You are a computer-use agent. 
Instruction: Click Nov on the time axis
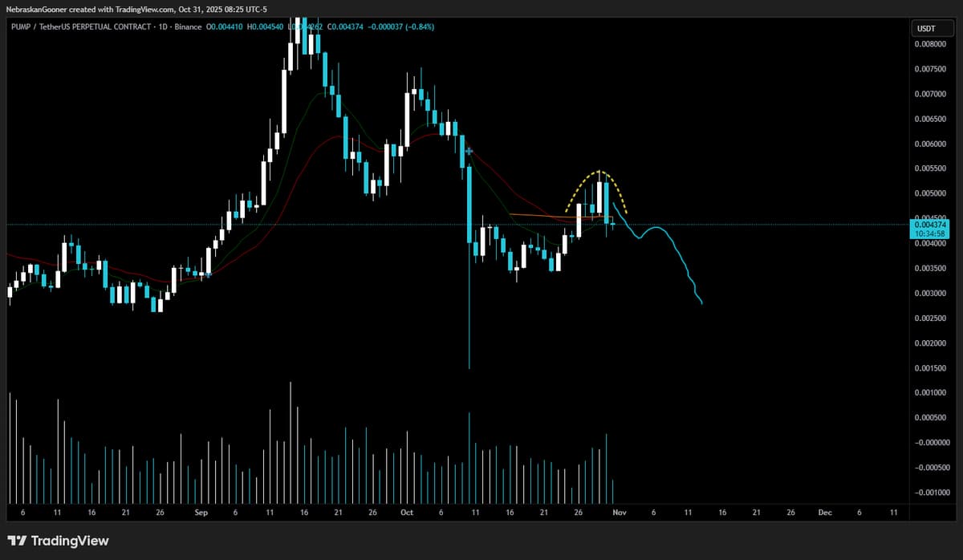(x=619, y=512)
